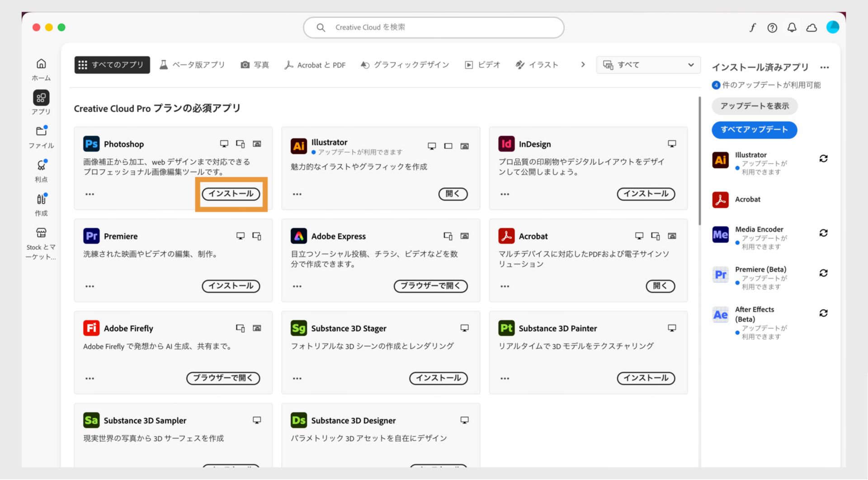Click the Substance 3D Painter Pt icon

point(506,328)
